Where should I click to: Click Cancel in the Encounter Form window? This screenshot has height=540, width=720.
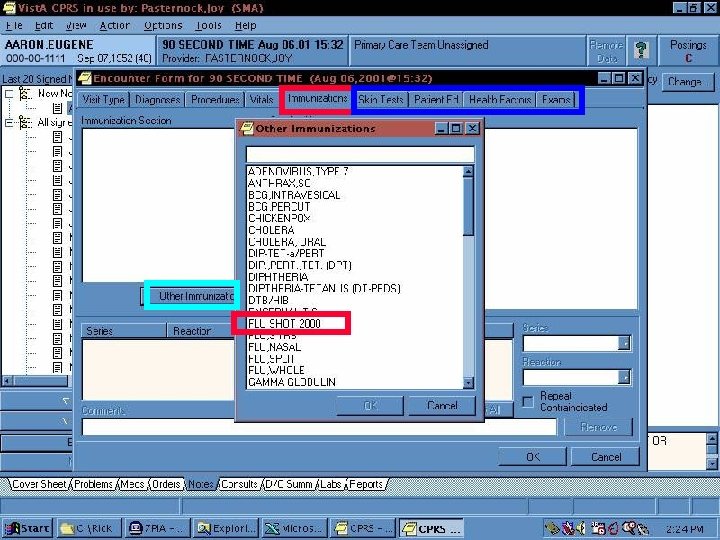coord(606,457)
